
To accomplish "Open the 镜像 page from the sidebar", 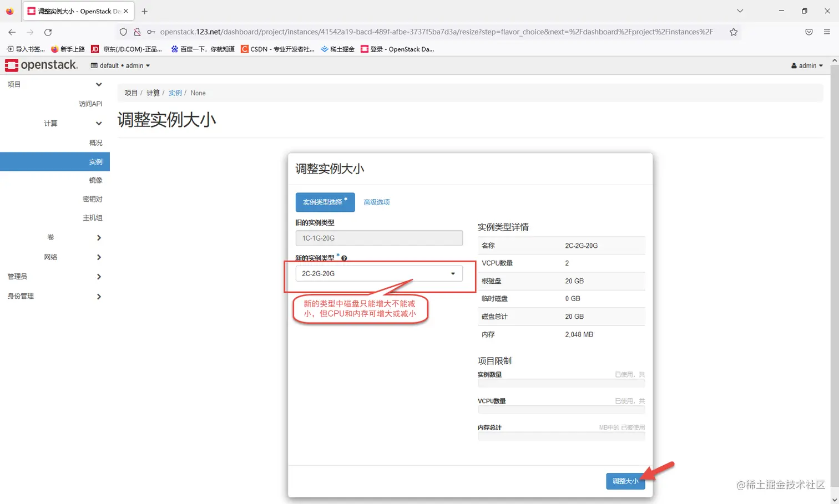I will click(95, 180).
